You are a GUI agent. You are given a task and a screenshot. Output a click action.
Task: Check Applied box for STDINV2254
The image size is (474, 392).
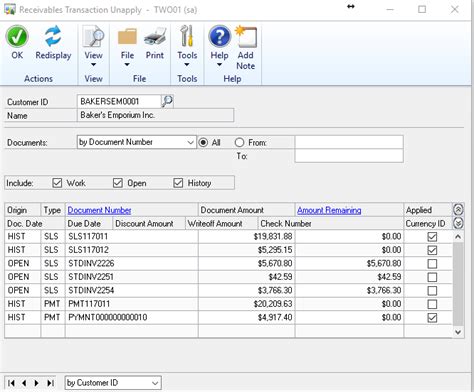tap(432, 291)
